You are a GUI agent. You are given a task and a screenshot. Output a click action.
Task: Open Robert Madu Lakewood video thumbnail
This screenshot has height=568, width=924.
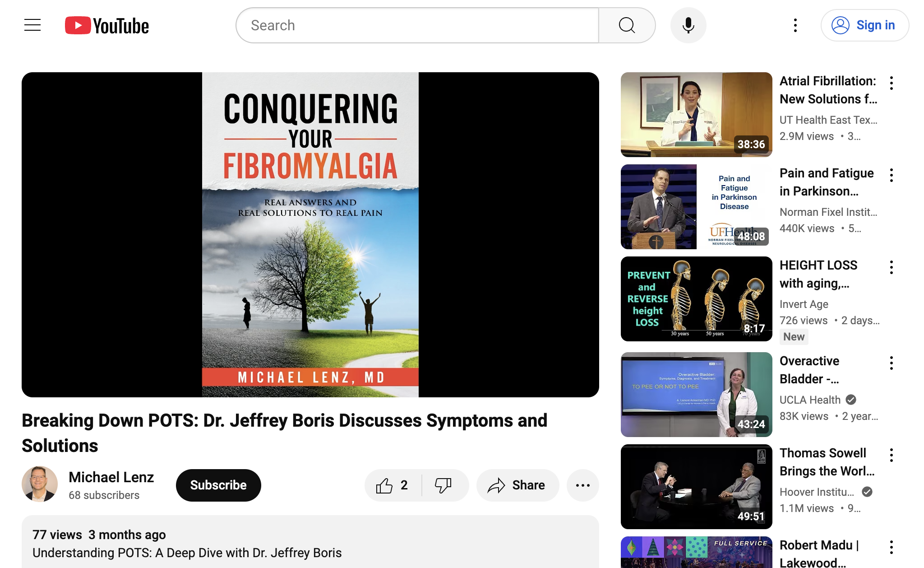[x=696, y=552]
